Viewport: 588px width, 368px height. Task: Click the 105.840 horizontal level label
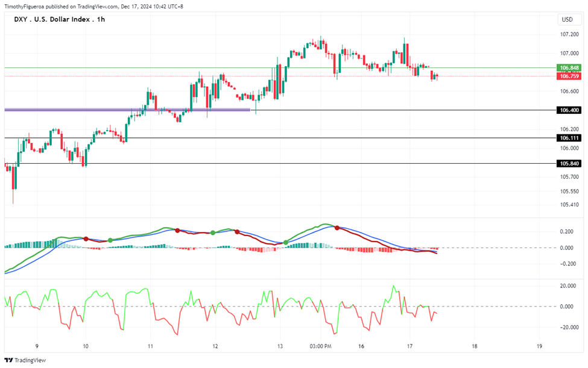[569, 163]
